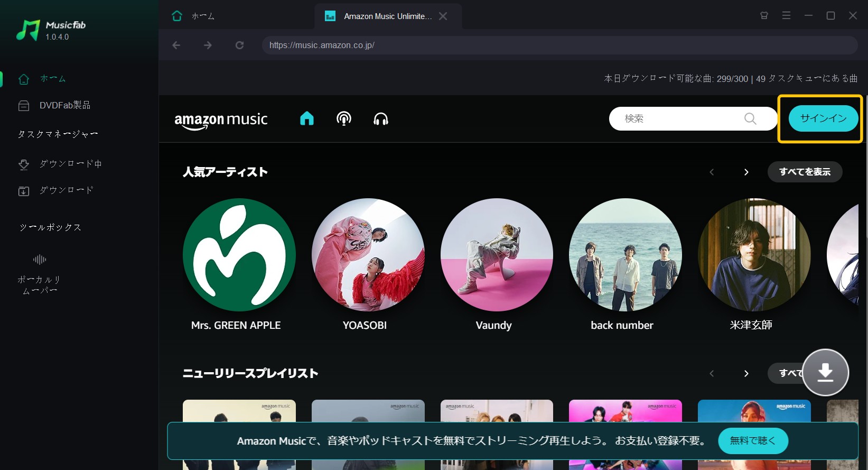This screenshot has height=470, width=868.
Task: Show next 人気アーティスト items
Action: [x=746, y=172]
